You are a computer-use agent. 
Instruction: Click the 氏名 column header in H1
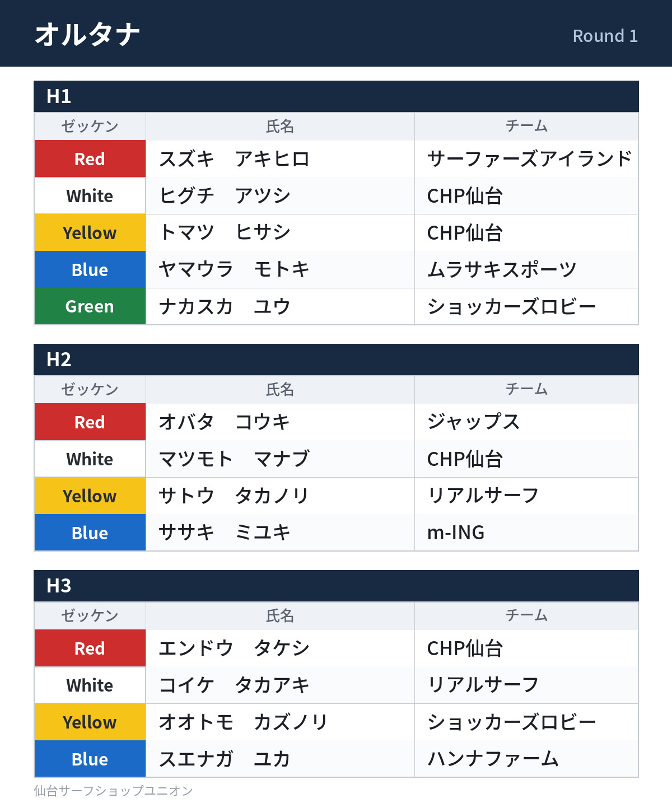click(280, 127)
